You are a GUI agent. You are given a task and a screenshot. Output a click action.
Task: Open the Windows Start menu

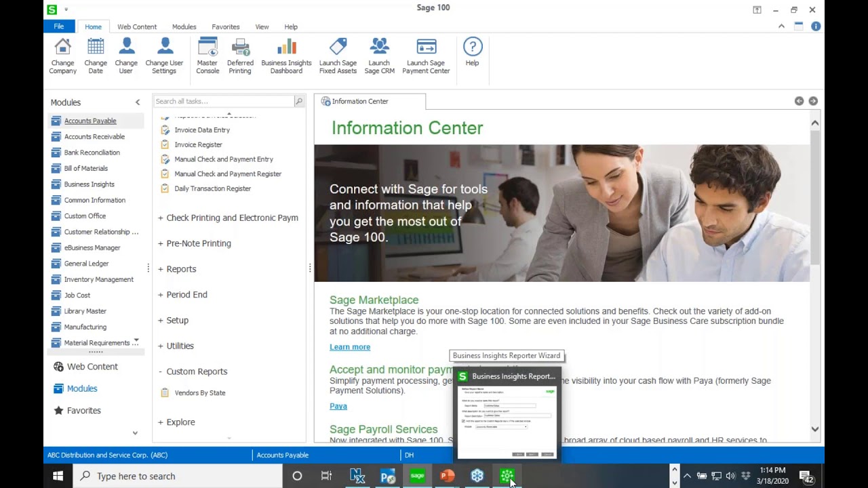[x=58, y=476]
